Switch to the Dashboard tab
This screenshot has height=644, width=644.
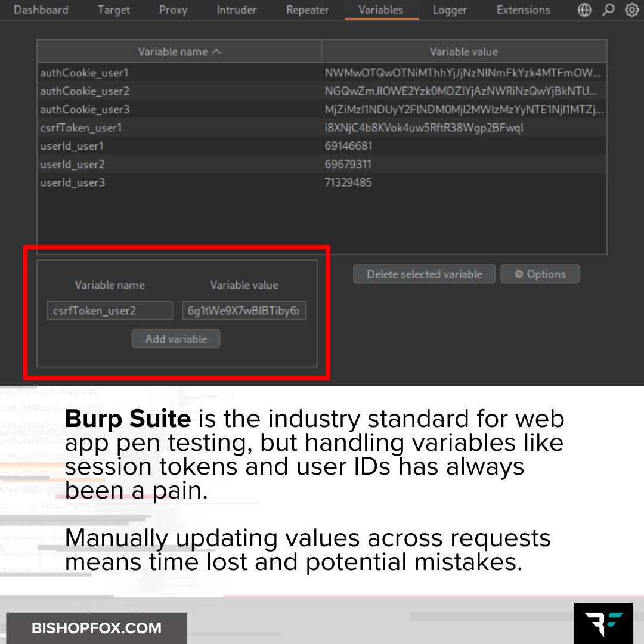pos(41,10)
